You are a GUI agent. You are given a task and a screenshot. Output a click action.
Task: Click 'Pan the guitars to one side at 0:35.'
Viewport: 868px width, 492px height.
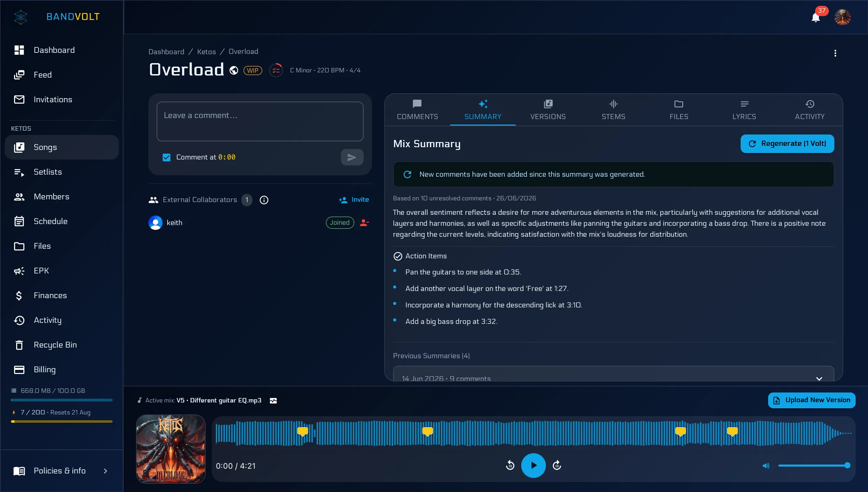click(463, 272)
